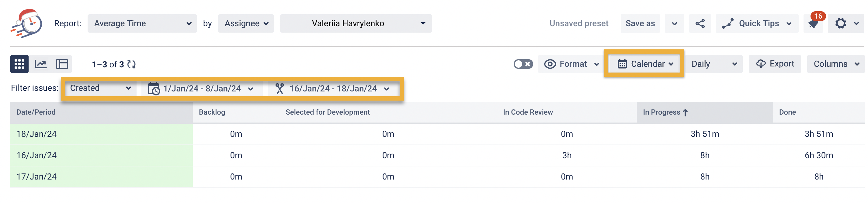Click Done 8h cell for 17/Jan/24
This screenshot has height=203, width=868.
click(819, 177)
